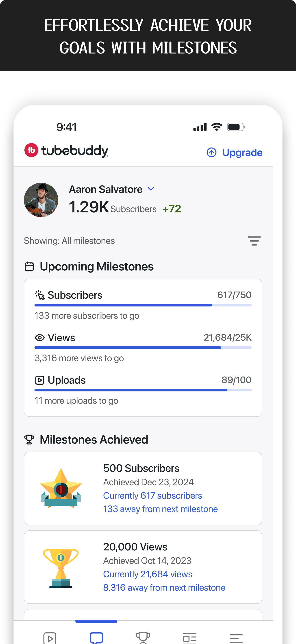Open 'Currently 617 subscribers' link
This screenshot has height=644, width=296.
pyautogui.click(x=152, y=496)
